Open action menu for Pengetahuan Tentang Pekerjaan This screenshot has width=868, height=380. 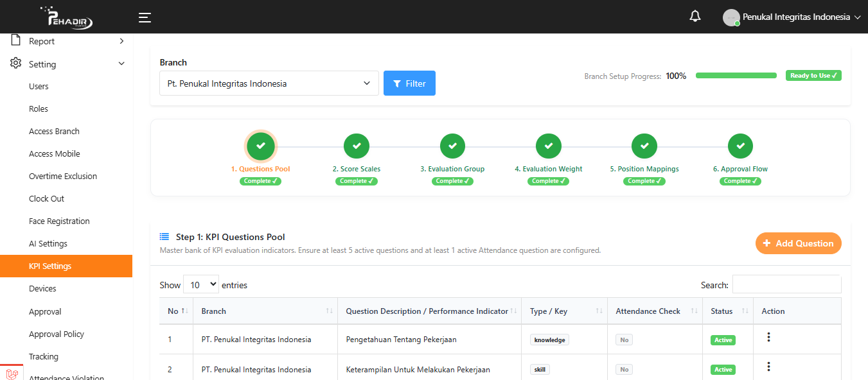[768, 338]
